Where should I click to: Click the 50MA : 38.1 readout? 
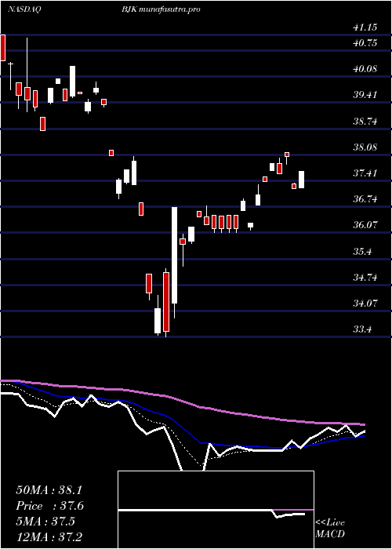click(x=49, y=490)
